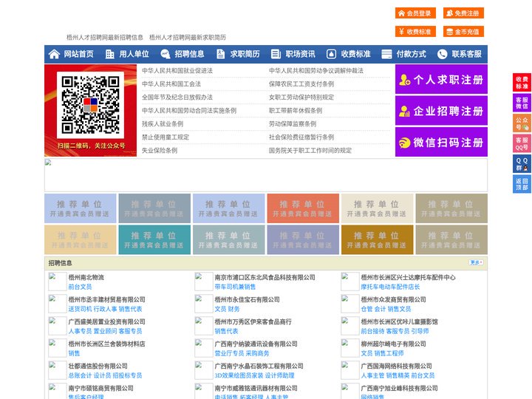Open company 广西南宁纳骏通讯设备有限公司

pos(256,344)
